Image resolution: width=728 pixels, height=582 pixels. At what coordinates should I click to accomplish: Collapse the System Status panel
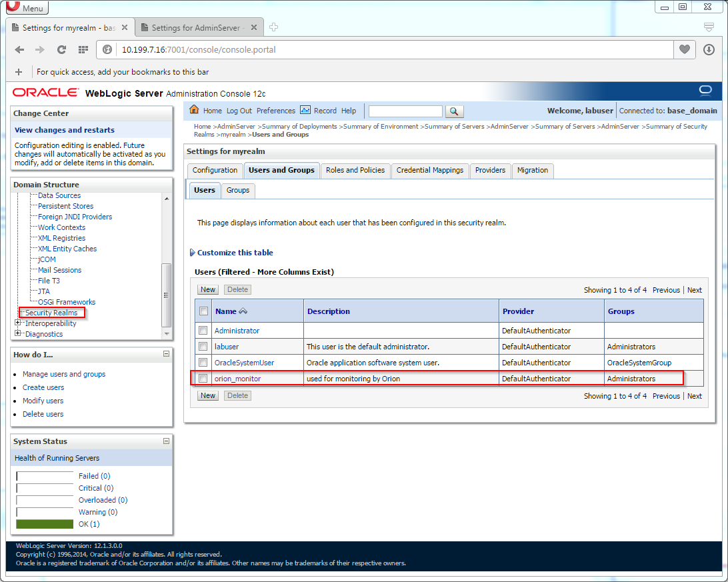pos(166,441)
